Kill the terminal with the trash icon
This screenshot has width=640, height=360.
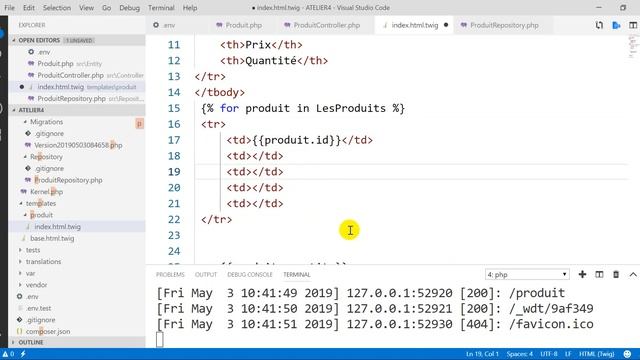[x=616, y=275]
